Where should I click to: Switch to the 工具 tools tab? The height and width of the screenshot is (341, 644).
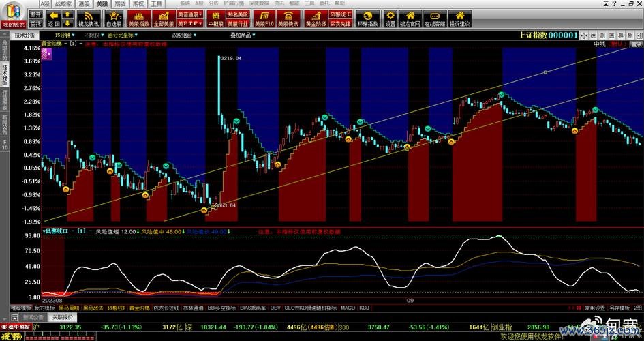tap(157, 3)
